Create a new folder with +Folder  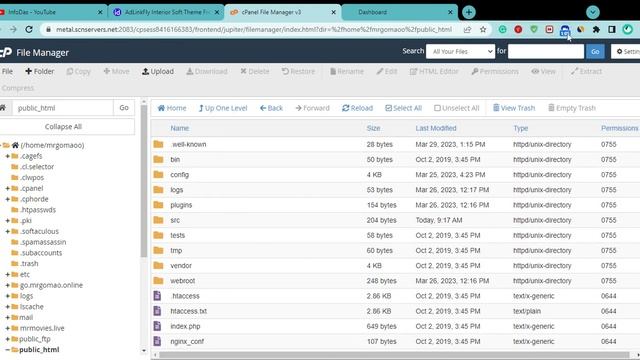(x=39, y=71)
